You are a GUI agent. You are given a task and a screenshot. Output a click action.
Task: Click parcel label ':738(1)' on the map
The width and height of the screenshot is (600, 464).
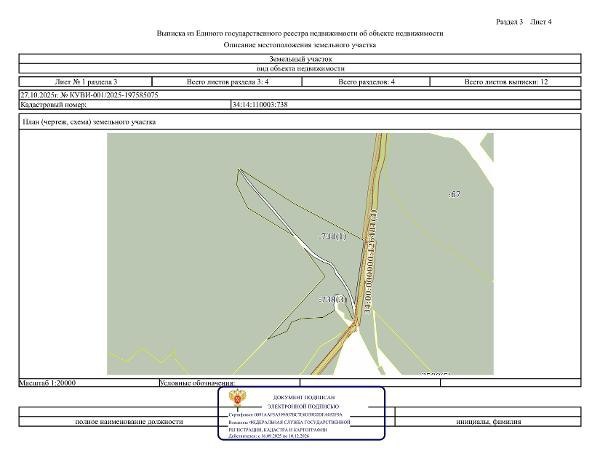333,236
